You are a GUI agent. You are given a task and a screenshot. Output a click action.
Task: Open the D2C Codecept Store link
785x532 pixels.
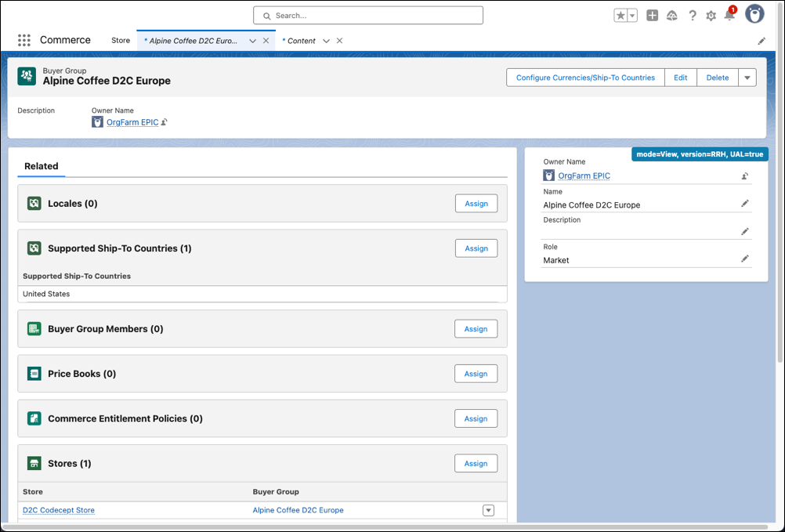coord(59,510)
